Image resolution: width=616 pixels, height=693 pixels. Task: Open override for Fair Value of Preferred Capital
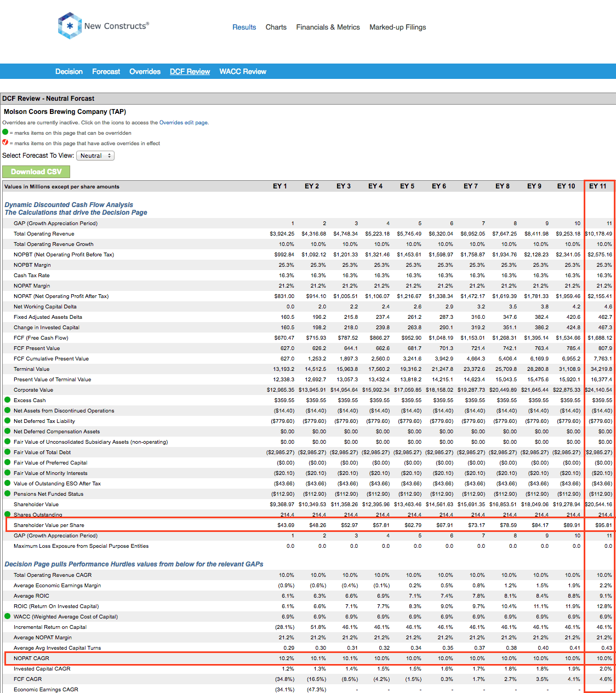(8, 462)
